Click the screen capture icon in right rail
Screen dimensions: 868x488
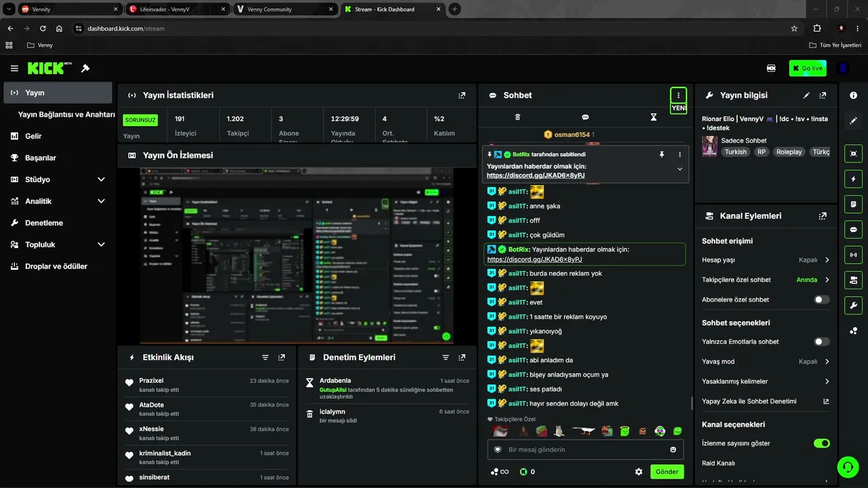[x=854, y=154]
